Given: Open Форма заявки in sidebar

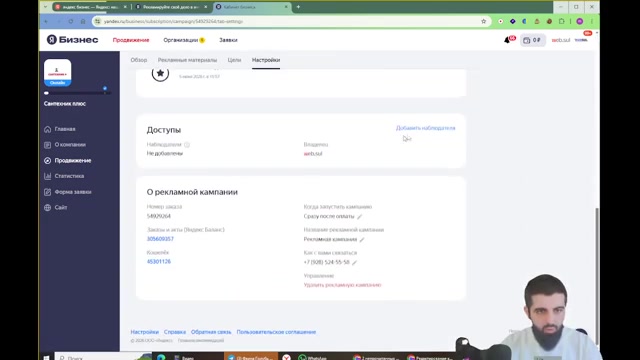Looking at the screenshot, I should coord(73,192).
